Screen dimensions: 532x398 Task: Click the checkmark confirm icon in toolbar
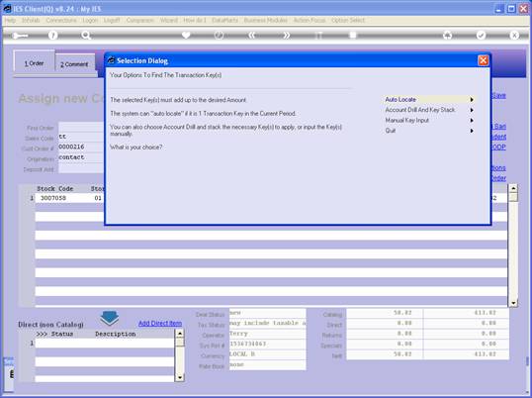[481, 35]
